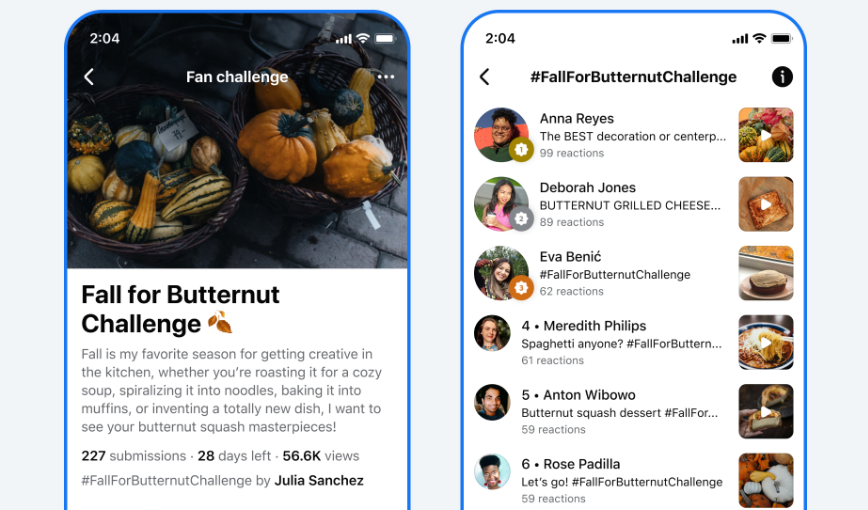The image size is (868, 510).
Task: Play Anna Reyes' gourd decoration video
Action: [766, 135]
